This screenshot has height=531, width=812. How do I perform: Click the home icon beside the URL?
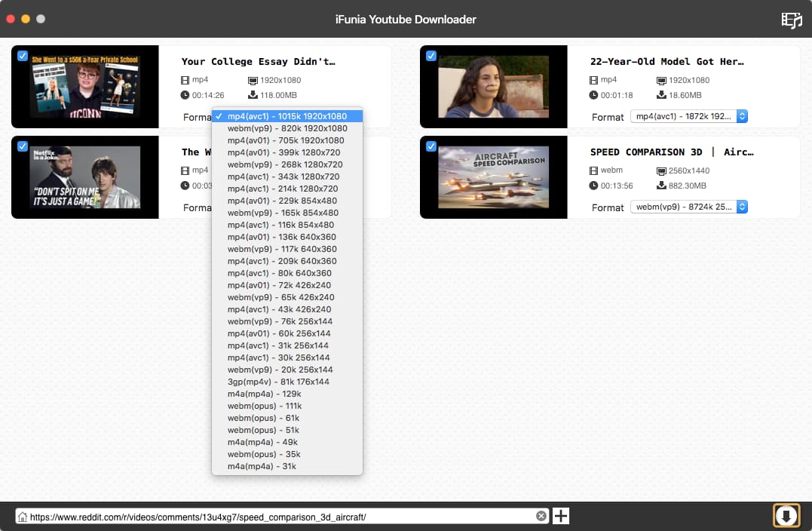pos(23,517)
